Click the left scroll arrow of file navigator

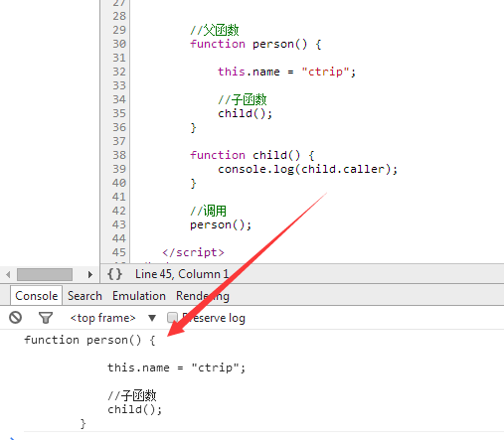(x=8, y=274)
